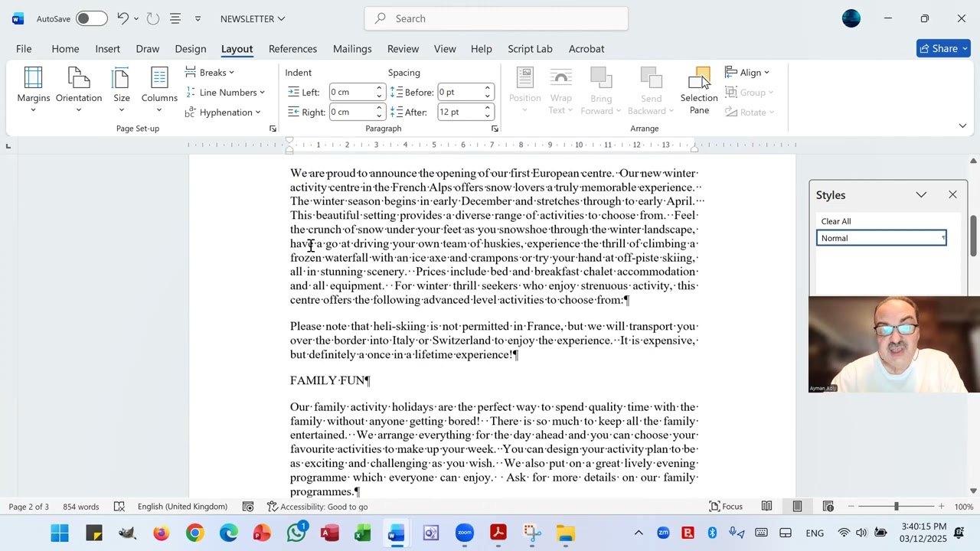This screenshot has height=551, width=980.
Task: Switch to the Acrobat tab
Action: 586,49
